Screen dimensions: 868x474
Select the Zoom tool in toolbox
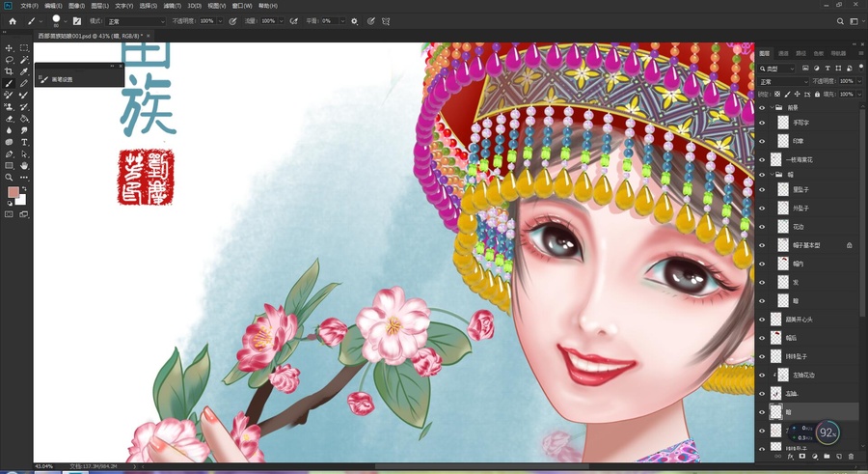(9, 178)
